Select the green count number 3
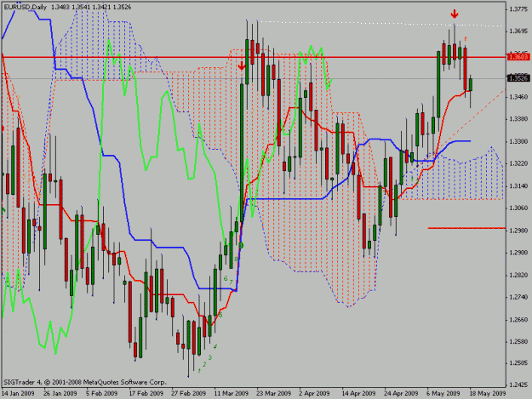 point(210,357)
